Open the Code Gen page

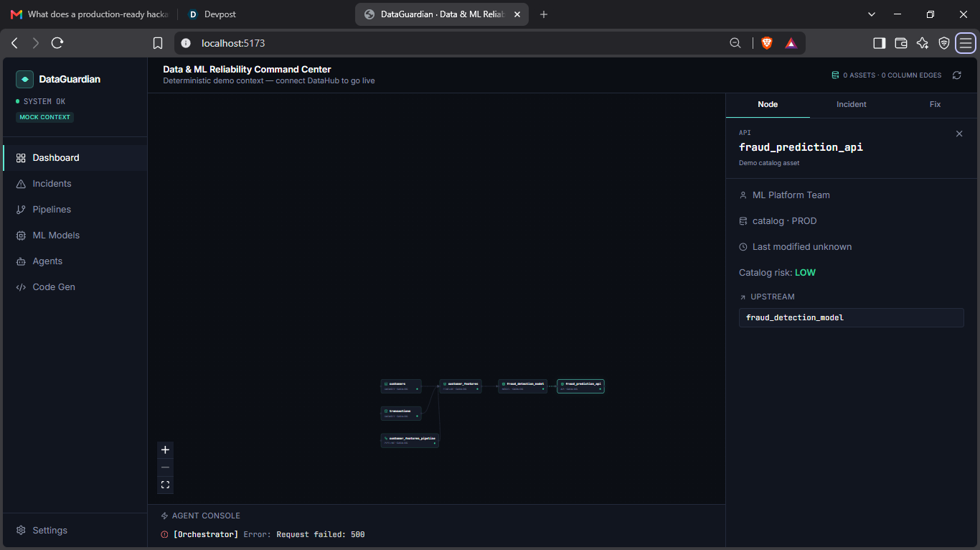pyautogui.click(x=75, y=287)
